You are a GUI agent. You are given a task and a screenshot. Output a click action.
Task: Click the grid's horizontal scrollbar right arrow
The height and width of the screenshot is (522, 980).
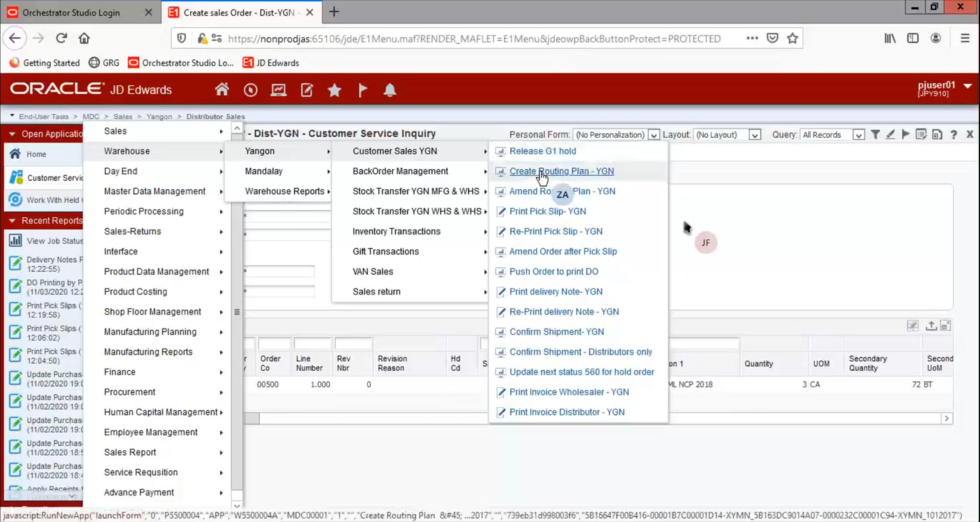coord(947,418)
